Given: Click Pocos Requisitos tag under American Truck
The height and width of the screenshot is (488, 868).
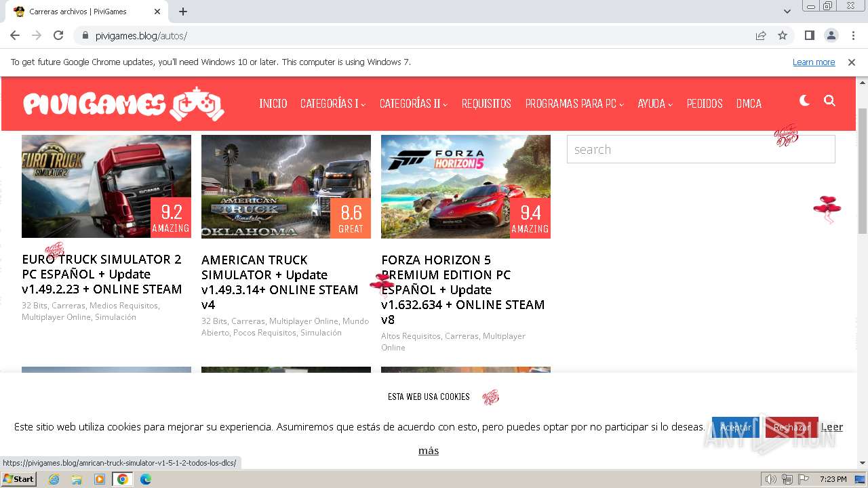Looking at the screenshot, I should (x=264, y=333).
